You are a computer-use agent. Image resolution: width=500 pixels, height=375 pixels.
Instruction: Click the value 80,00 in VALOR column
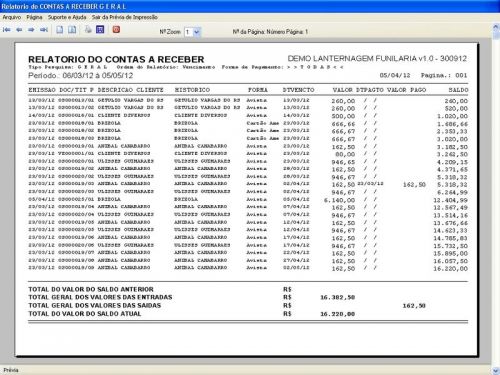click(x=345, y=154)
